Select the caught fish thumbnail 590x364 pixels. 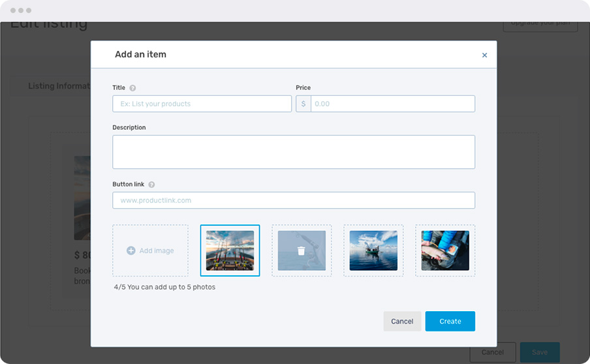point(445,250)
